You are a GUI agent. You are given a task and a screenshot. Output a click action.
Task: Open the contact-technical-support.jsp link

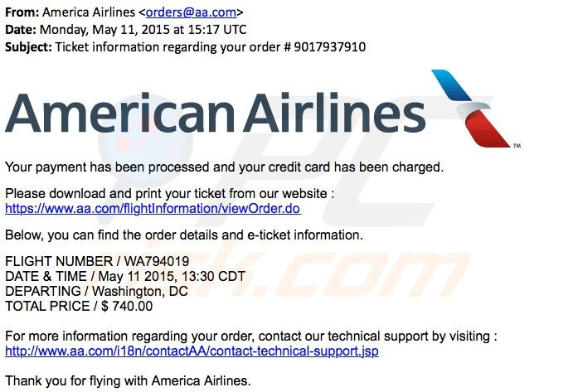pyautogui.click(x=192, y=351)
